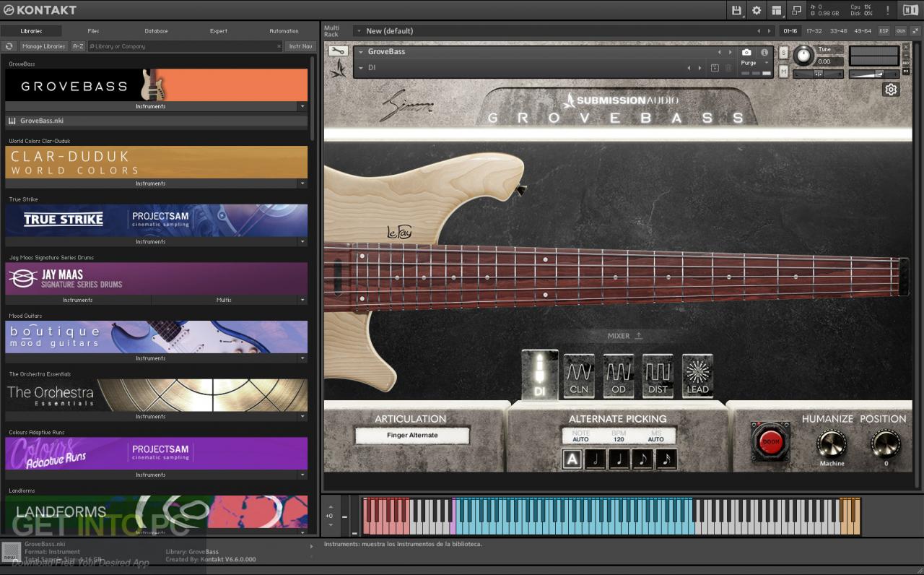Click next instrument arrow on GroveBass header

[729, 52]
